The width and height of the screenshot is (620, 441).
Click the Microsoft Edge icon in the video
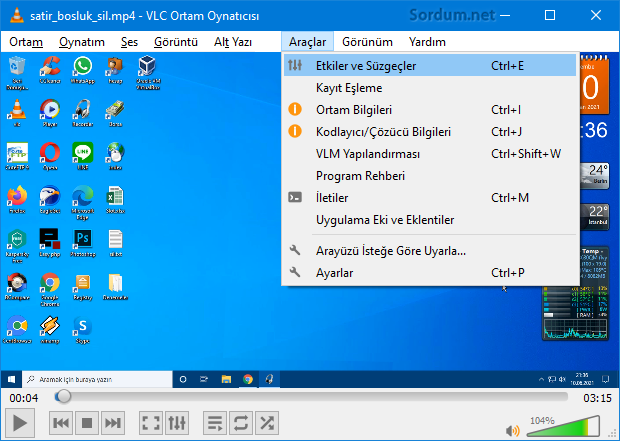point(83,196)
